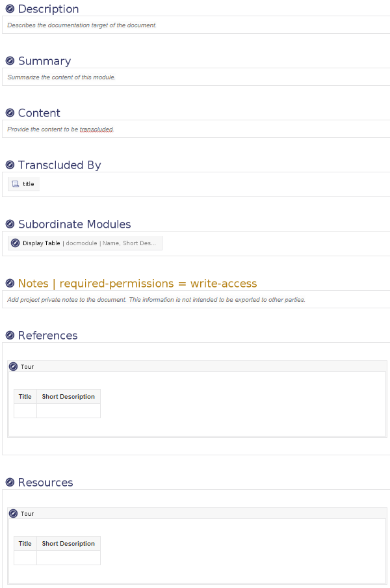Click the edit icon beside Description heading
This screenshot has height=588, width=390.
coord(10,9)
